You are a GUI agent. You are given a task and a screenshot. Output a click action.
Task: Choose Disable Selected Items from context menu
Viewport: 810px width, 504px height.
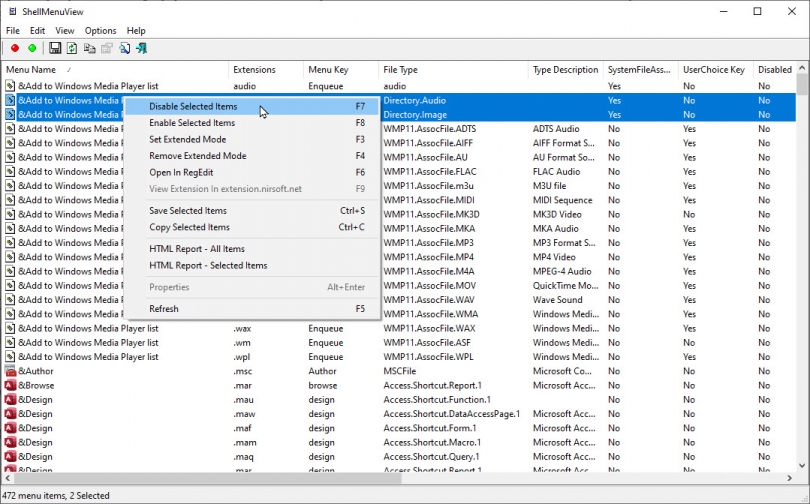point(193,107)
